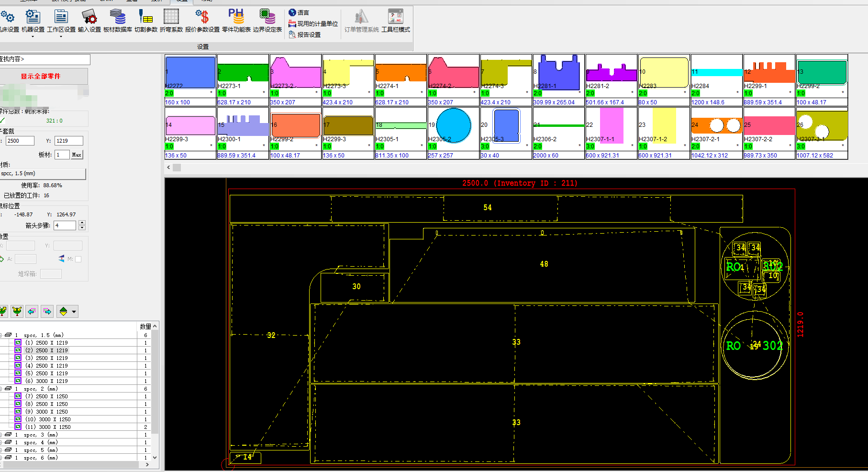Open 板材数据库 (sheet database)
Viewport: 868px width, 472px height.
coord(118,21)
